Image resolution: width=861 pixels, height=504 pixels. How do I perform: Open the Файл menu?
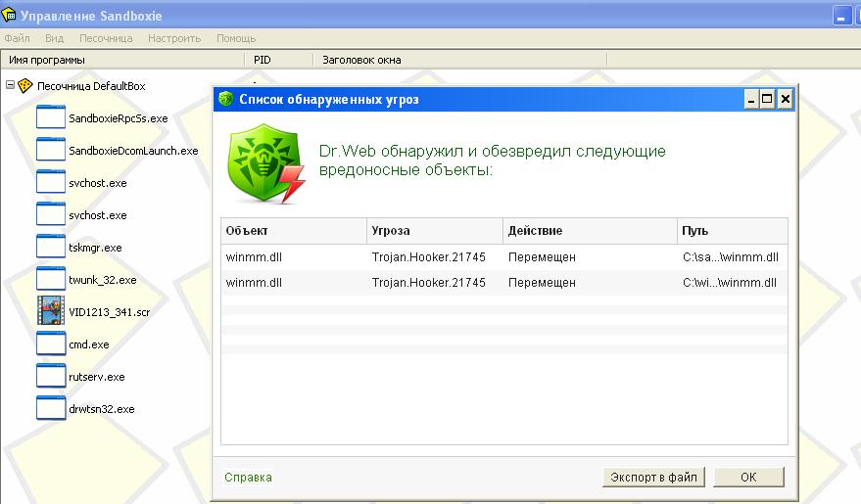(x=17, y=38)
